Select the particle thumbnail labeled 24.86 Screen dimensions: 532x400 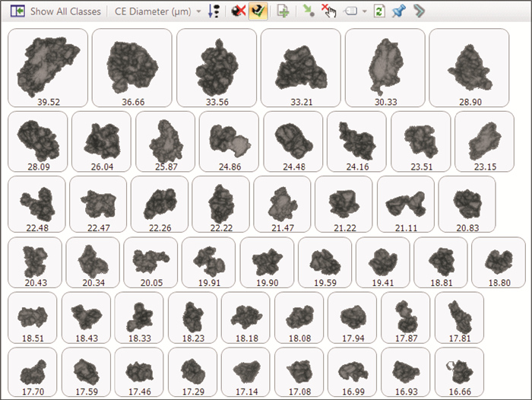(x=229, y=141)
